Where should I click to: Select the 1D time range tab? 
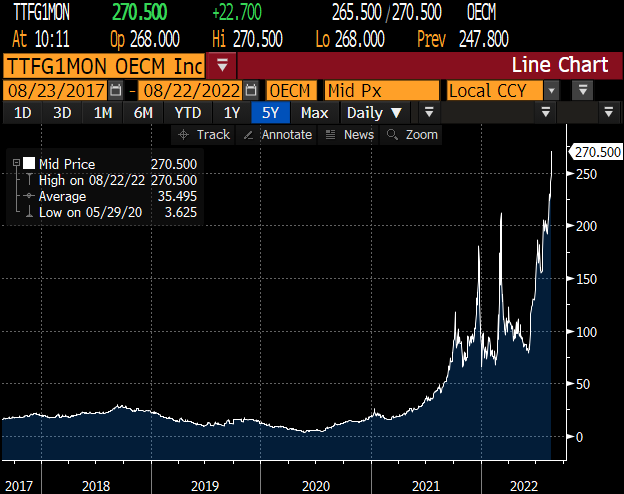[x=22, y=113]
